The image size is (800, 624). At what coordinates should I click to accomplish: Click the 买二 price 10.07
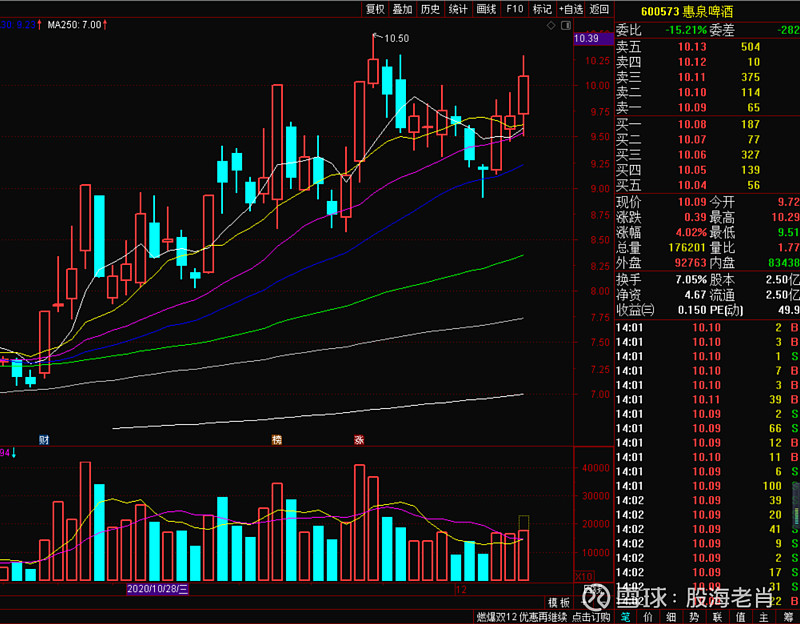692,140
